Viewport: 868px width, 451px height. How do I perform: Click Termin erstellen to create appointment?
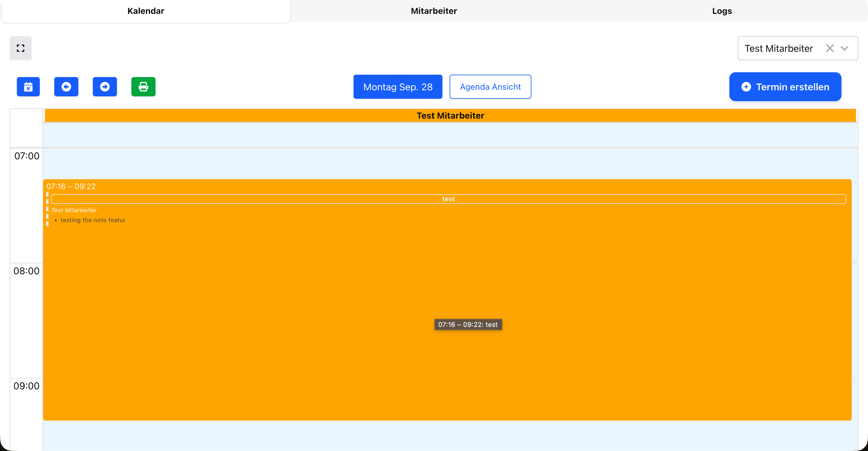coord(785,87)
